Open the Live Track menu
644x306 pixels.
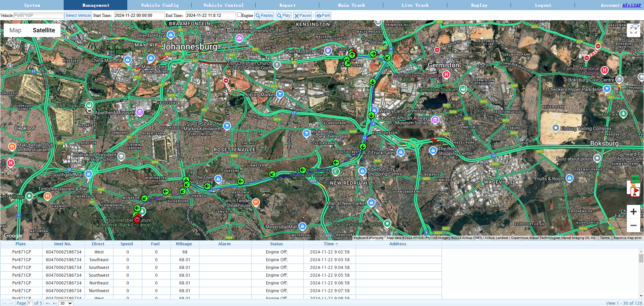pos(415,5)
